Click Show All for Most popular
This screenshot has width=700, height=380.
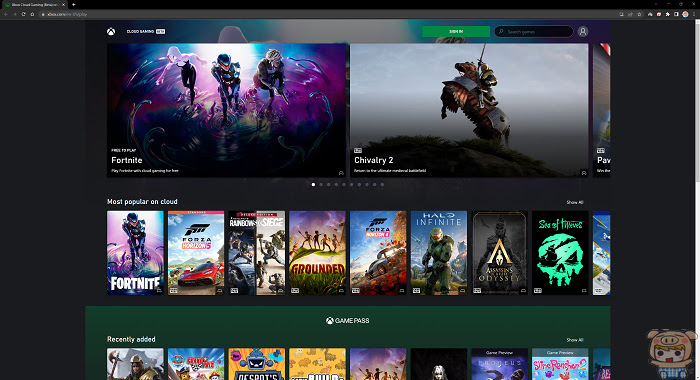coord(575,202)
